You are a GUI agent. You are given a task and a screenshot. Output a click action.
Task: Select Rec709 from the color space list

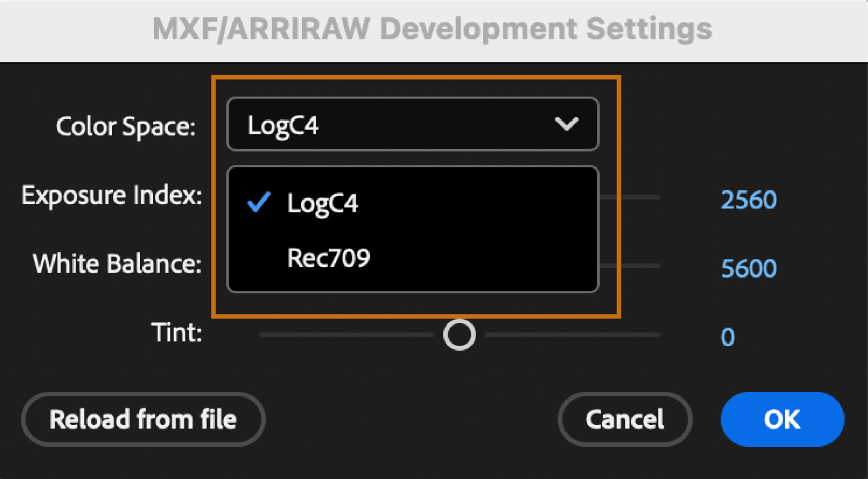[x=329, y=258]
